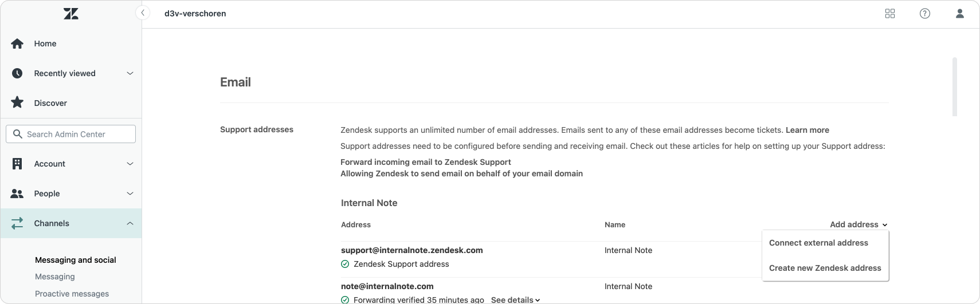The height and width of the screenshot is (304, 980).
Task: Focus the Search Admin Center field
Action: [x=71, y=134]
